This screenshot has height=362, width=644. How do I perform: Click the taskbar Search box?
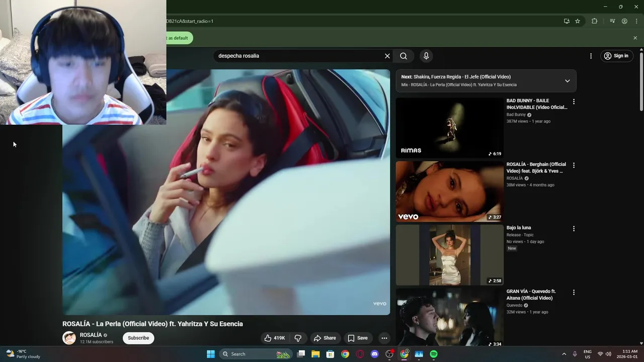pyautogui.click(x=256, y=354)
